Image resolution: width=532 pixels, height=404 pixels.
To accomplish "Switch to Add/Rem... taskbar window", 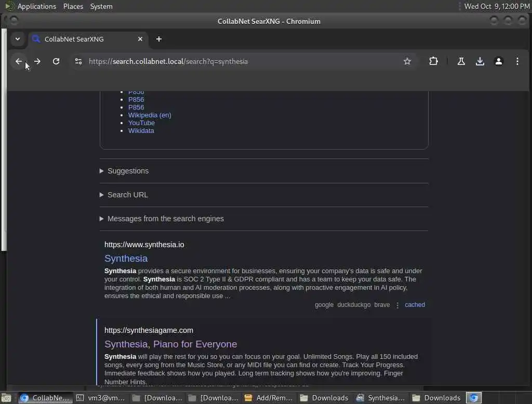I will click(x=269, y=398).
